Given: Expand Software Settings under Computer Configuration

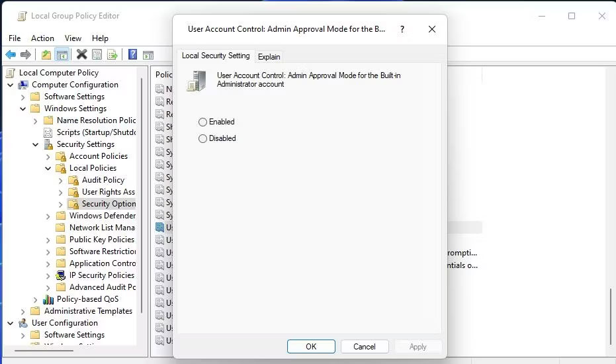Looking at the screenshot, I should tap(22, 97).
